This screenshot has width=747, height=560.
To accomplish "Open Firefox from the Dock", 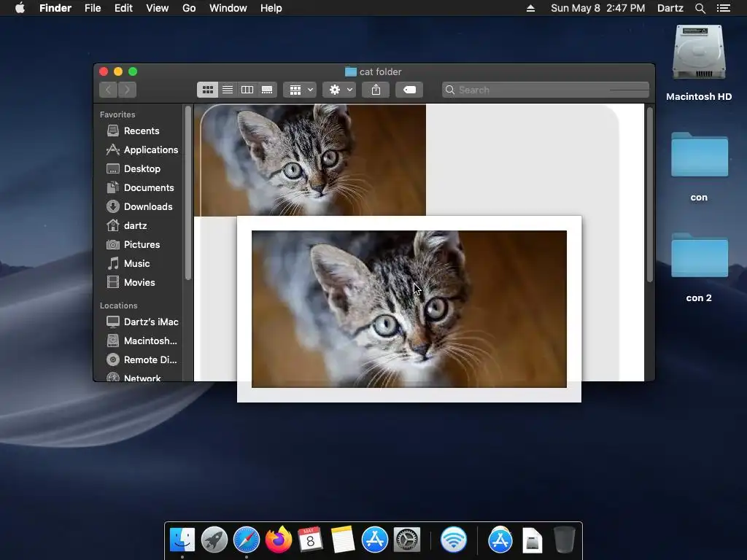I will tap(279, 540).
